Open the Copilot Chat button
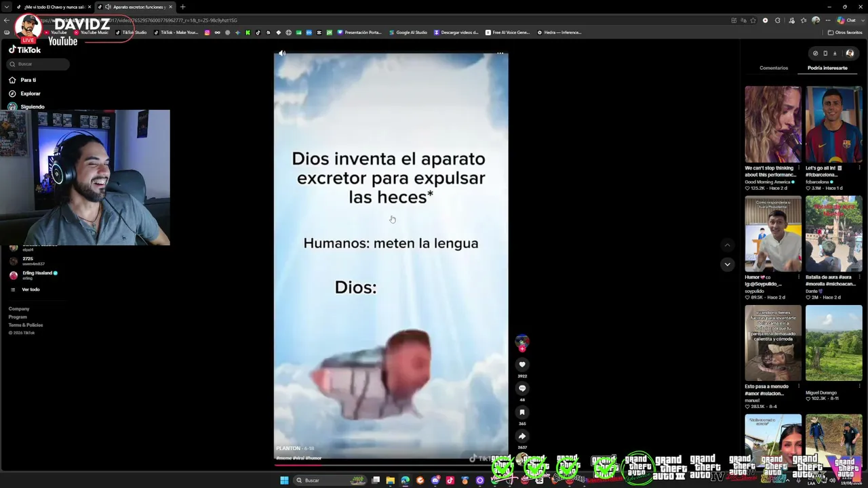Screen dimensions: 868x488 (846, 20)
